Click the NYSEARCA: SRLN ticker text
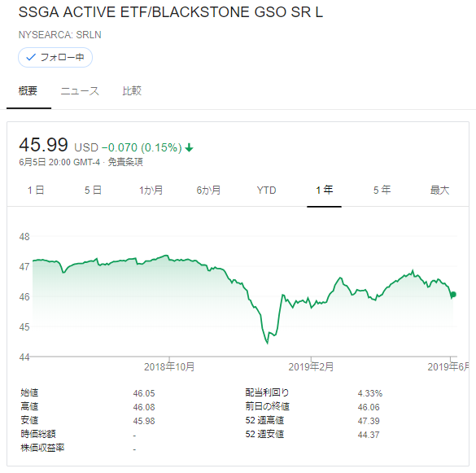This screenshot has height=473, width=476. click(59, 35)
